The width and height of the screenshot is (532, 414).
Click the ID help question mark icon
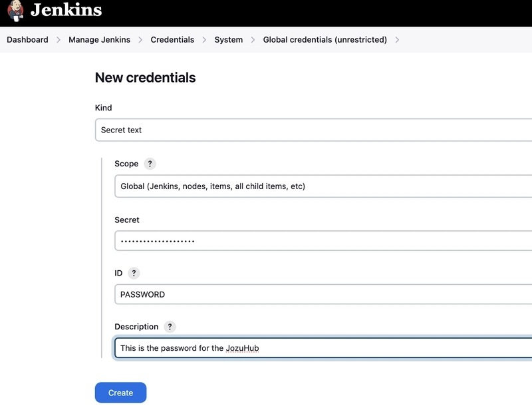(x=134, y=273)
